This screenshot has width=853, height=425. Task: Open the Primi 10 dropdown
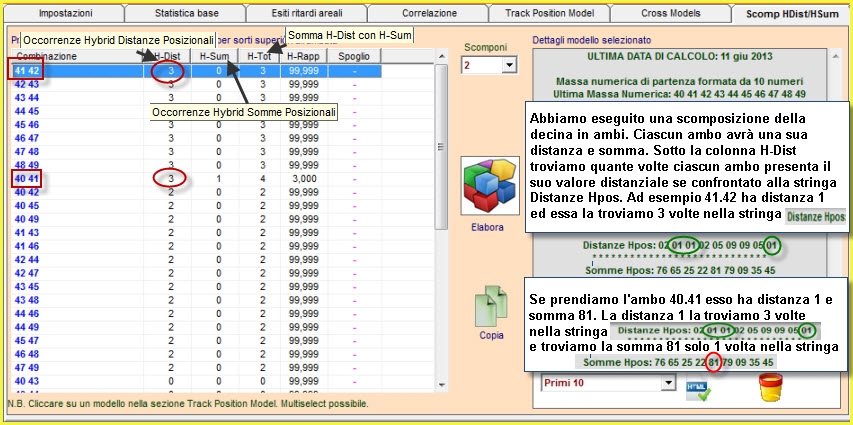pyautogui.click(x=608, y=383)
